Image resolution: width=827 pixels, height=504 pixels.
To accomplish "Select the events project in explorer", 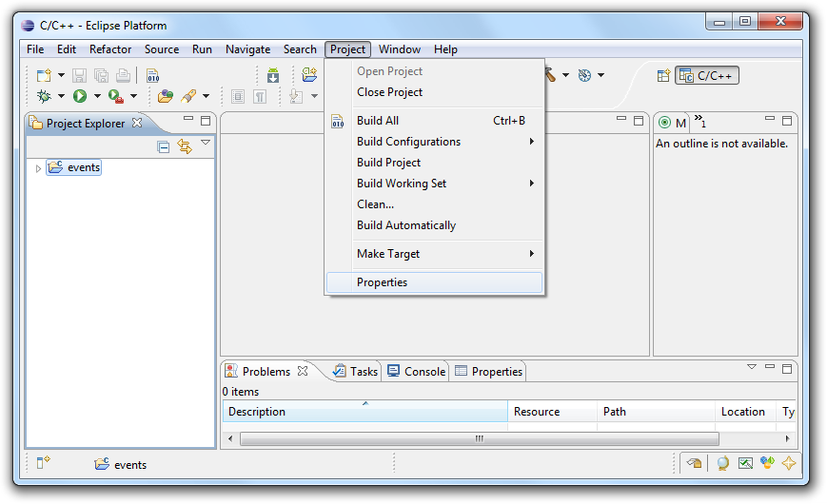I will tap(74, 167).
